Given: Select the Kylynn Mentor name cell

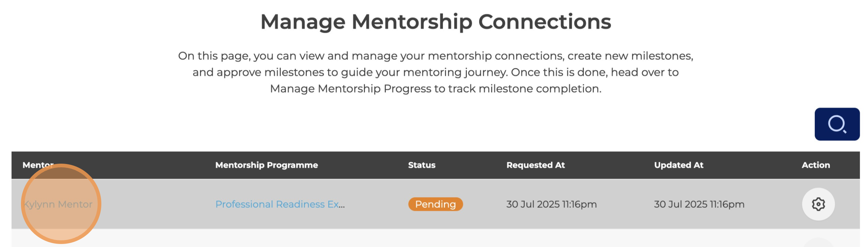Looking at the screenshot, I should tap(58, 204).
